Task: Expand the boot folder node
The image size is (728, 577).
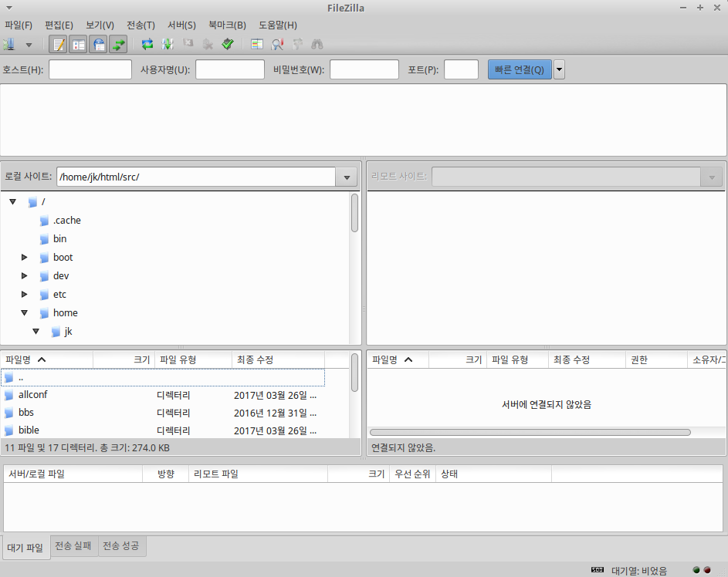Action: [x=25, y=258]
